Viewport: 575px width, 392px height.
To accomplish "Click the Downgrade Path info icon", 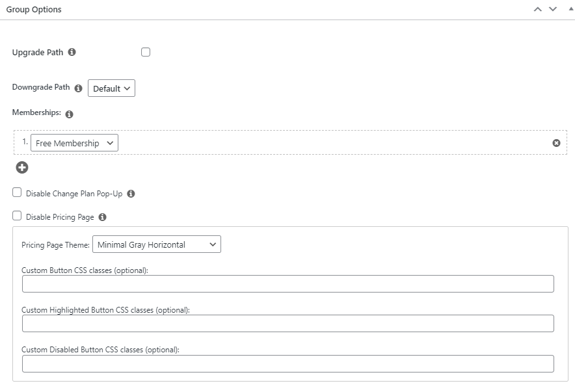I will click(x=78, y=88).
